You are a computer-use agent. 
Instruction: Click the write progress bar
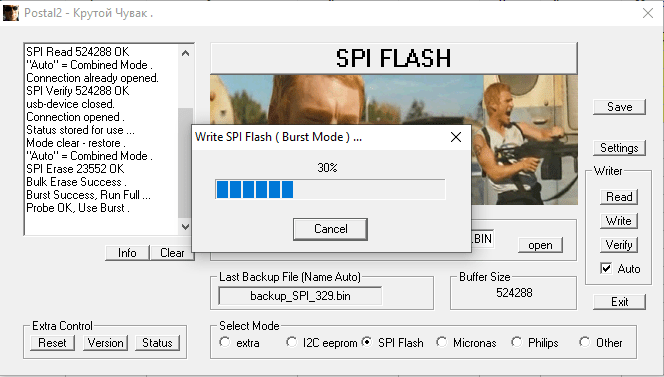330,189
